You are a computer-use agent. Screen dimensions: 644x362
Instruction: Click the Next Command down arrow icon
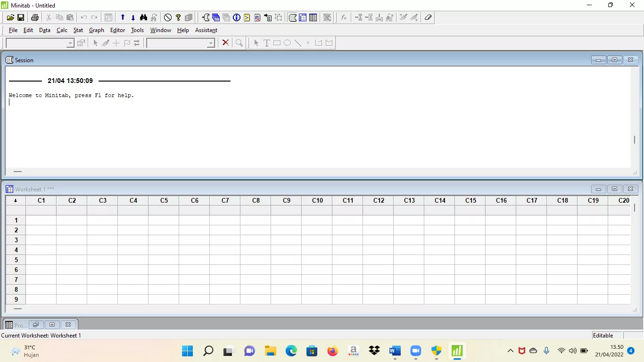(x=133, y=17)
